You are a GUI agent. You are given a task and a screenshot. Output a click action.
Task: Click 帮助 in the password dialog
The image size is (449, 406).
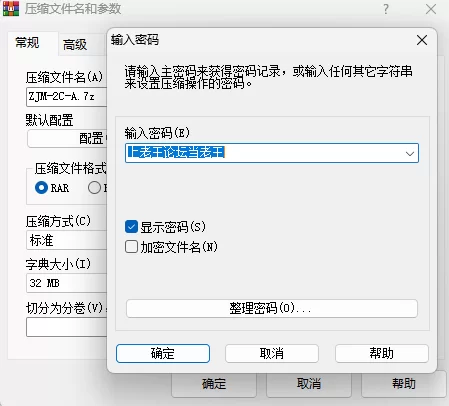382,353
